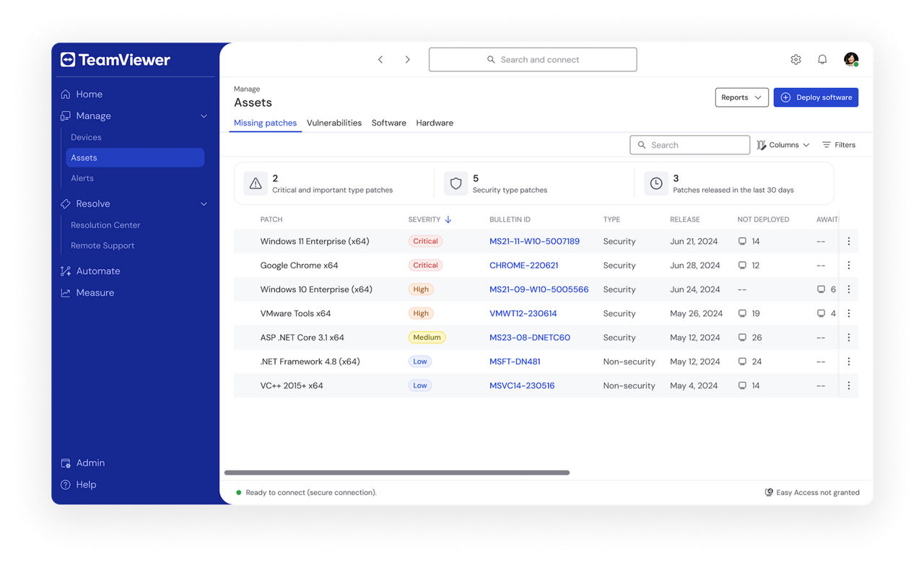Collapse the Manage sidebar section
The width and height of the screenshot is (924, 565).
(204, 116)
